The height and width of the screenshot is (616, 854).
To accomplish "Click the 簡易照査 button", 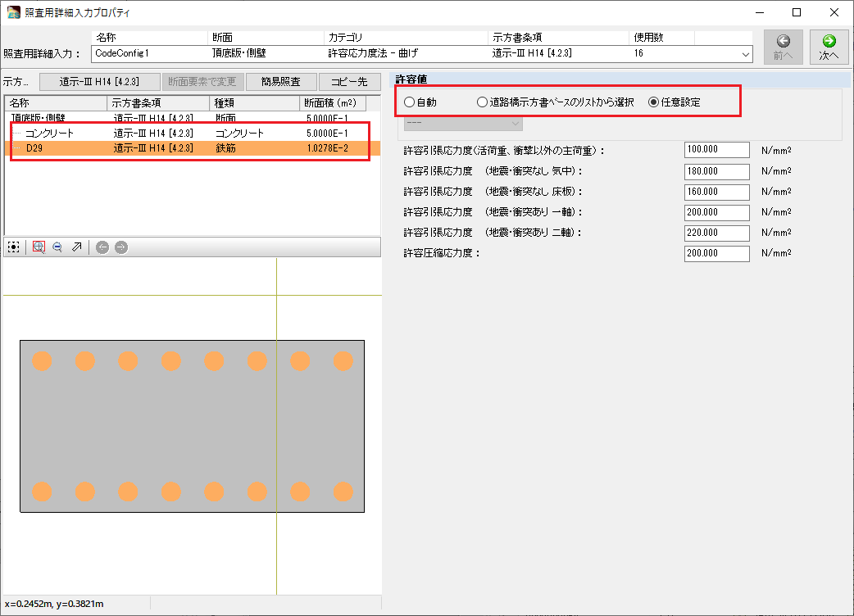I will [280, 82].
